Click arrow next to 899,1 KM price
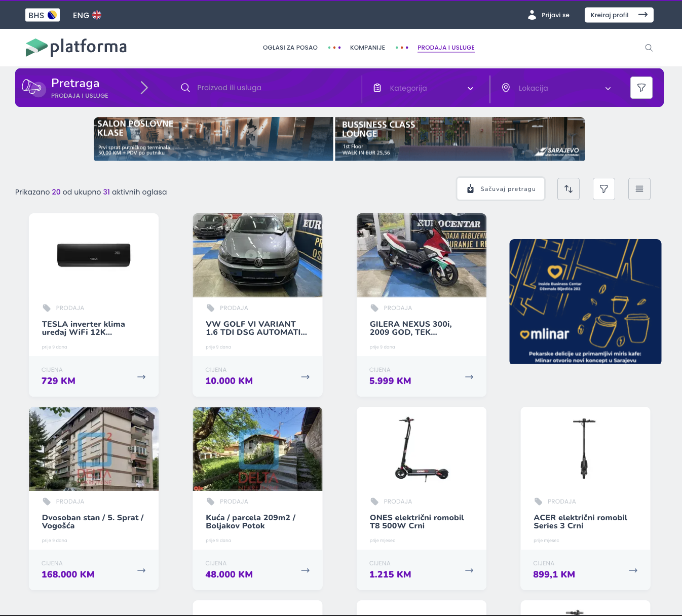 633,570
